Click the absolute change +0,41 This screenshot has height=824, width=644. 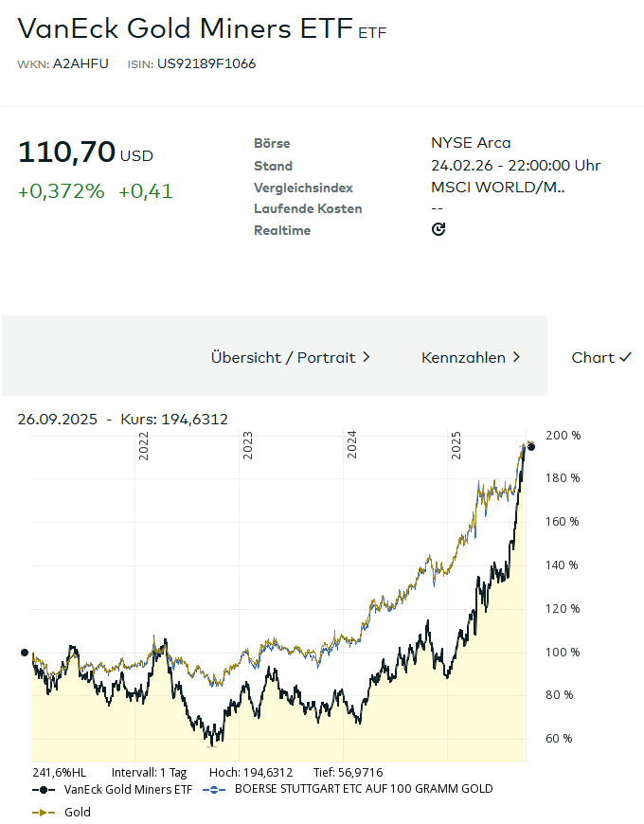[x=146, y=191]
